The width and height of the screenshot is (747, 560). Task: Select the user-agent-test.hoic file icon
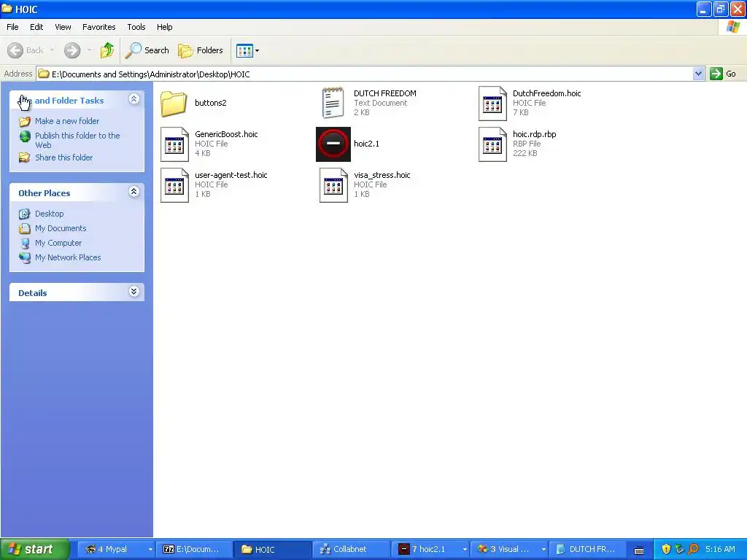click(x=174, y=185)
